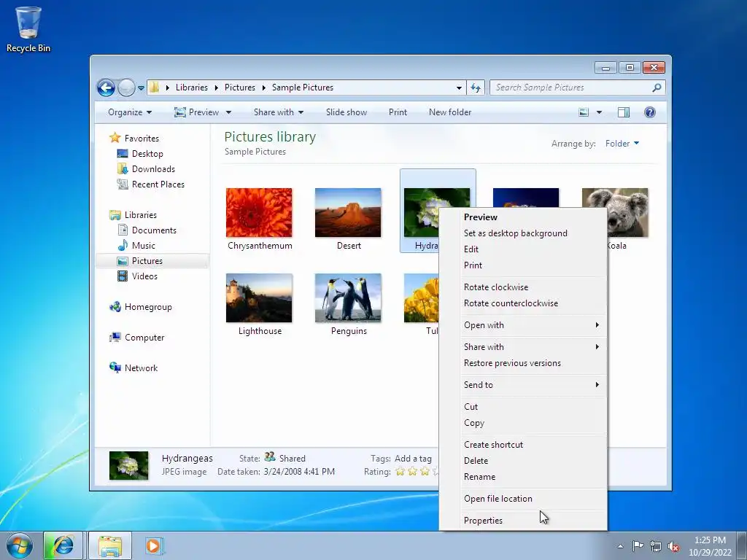Open Recent Places in the sidebar

(x=158, y=184)
